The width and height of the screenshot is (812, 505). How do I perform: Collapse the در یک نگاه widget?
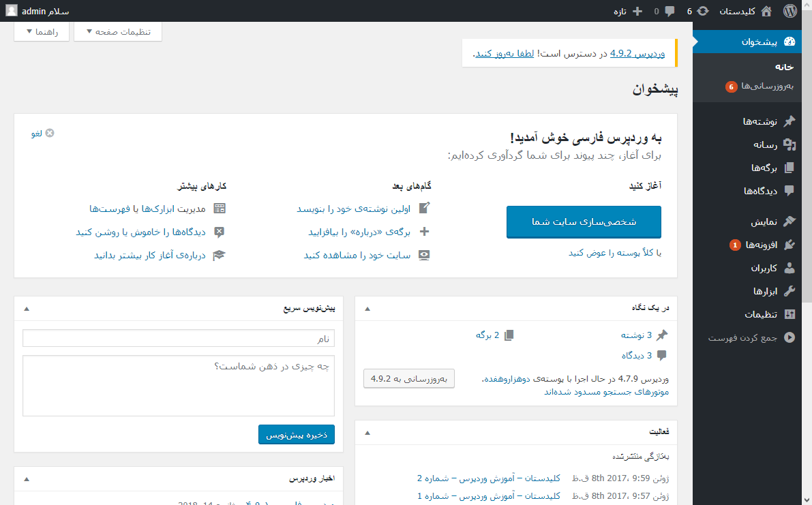[367, 309]
